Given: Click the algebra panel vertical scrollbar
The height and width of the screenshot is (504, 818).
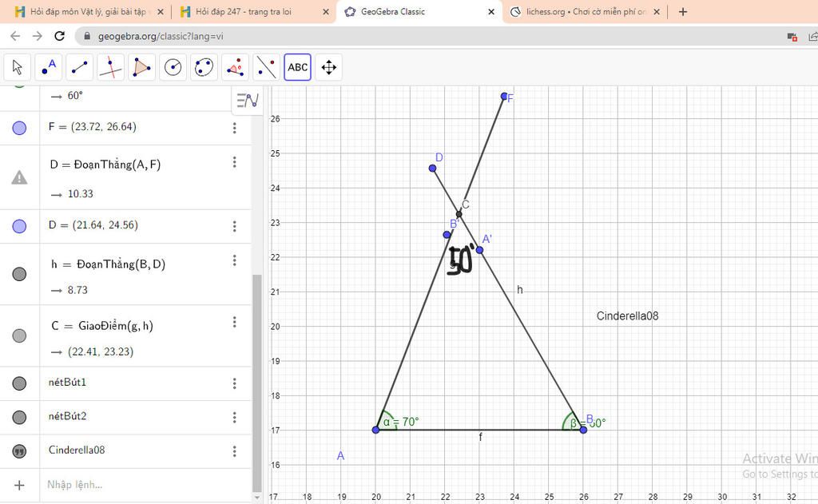Looking at the screenshot, I should click(256, 383).
